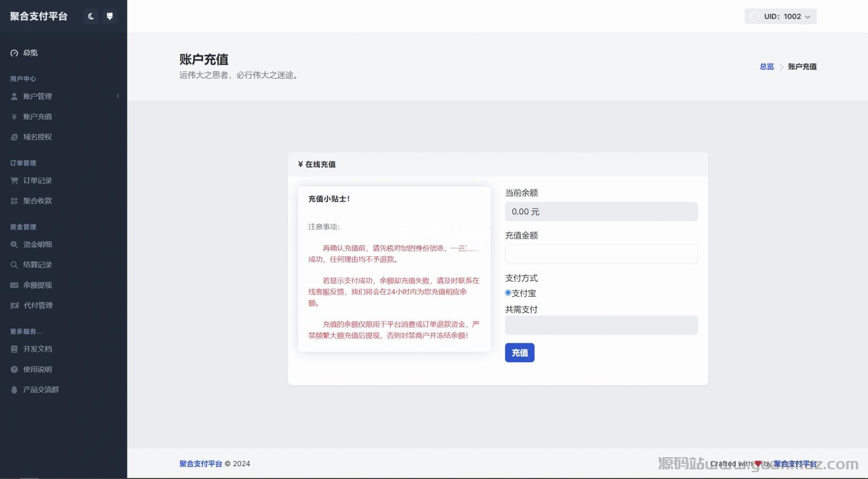
Task: Click the 充值金额 input field
Action: (601, 254)
